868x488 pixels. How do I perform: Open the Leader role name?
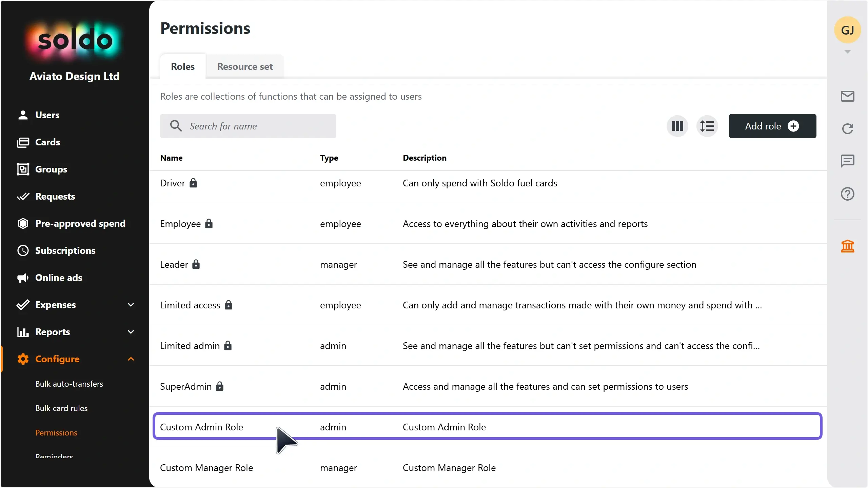174,264
